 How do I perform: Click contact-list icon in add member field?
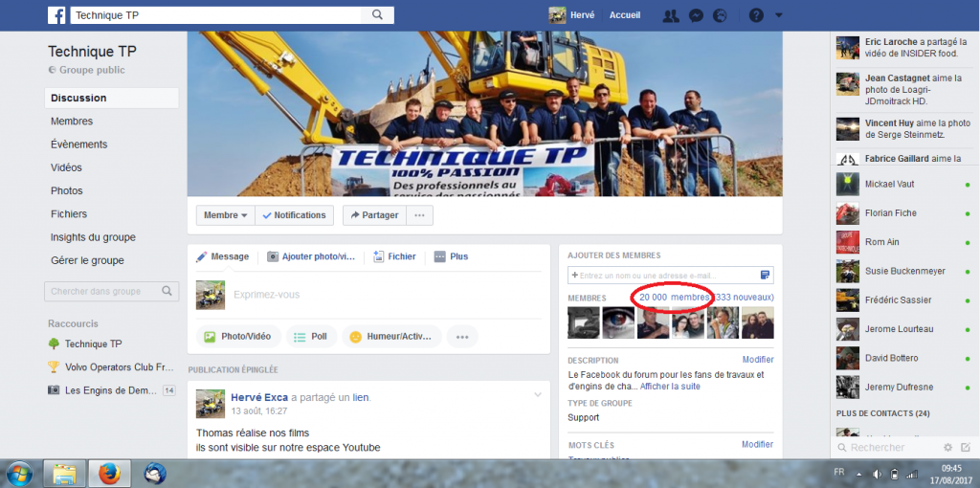pyautogui.click(x=765, y=275)
